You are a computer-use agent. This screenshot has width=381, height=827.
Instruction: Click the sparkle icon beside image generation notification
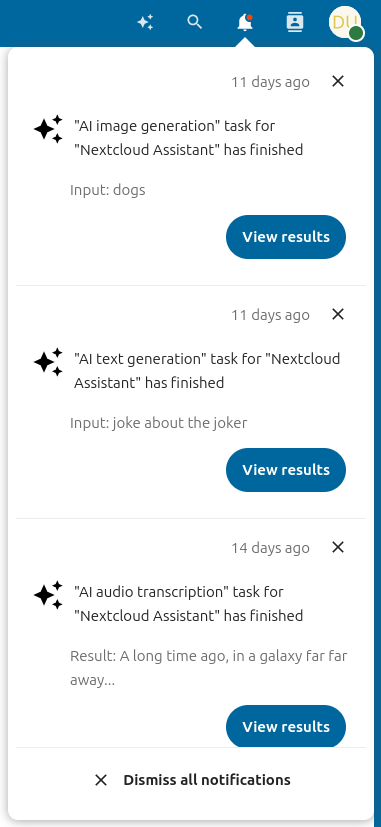tap(48, 129)
